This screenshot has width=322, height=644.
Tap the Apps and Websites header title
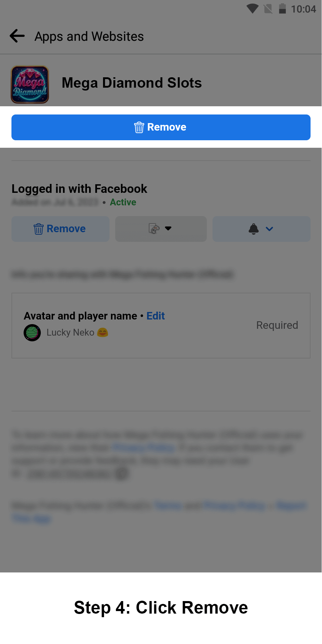pyautogui.click(x=89, y=36)
